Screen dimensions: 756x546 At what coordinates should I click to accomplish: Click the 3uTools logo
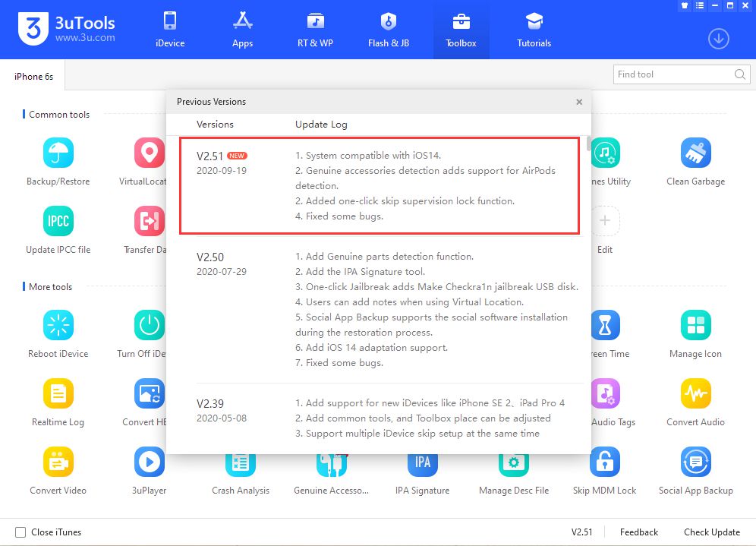pyautogui.click(x=33, y=29)
